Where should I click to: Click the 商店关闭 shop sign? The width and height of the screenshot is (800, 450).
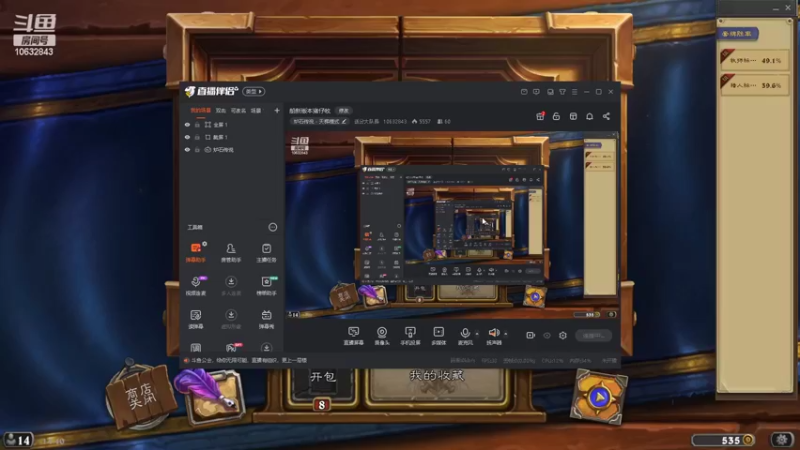(x=140, y=396)
